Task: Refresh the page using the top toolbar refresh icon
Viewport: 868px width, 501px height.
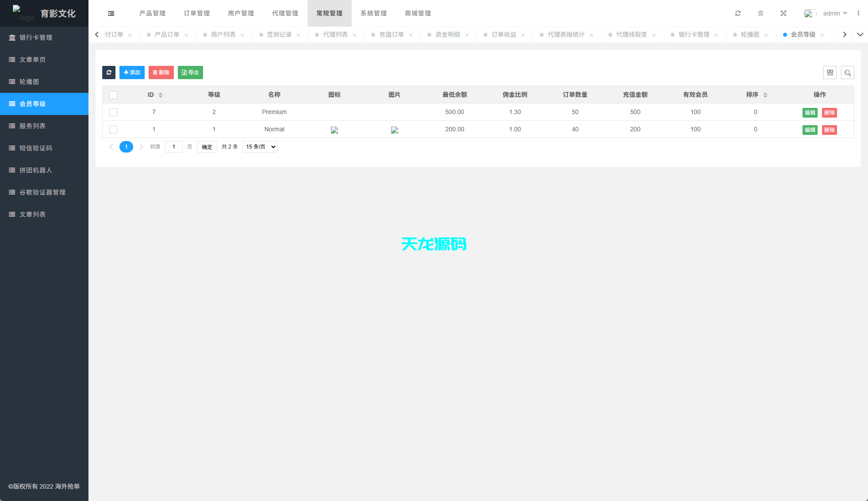Action: (737, 13)
